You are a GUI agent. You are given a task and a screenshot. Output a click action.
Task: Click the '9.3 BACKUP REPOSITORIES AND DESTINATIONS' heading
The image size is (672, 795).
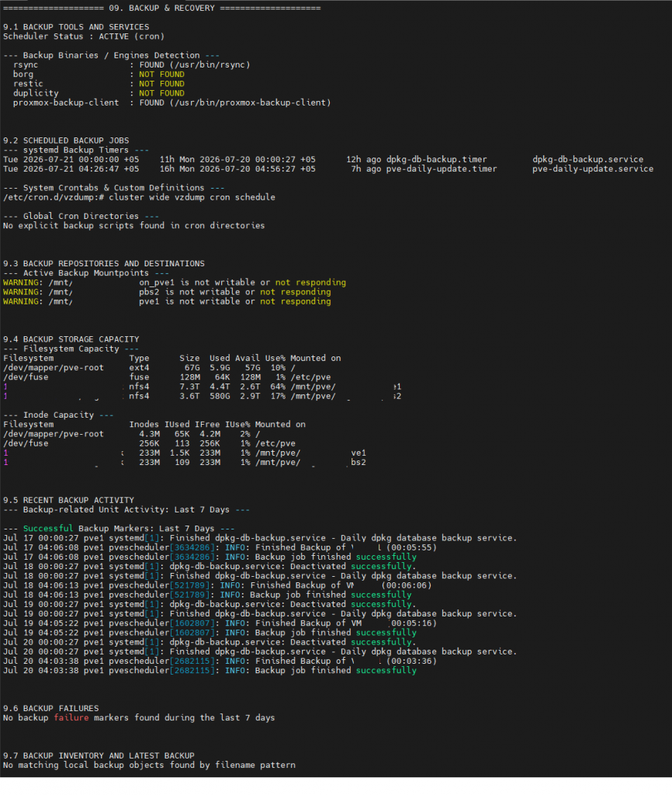104,264
